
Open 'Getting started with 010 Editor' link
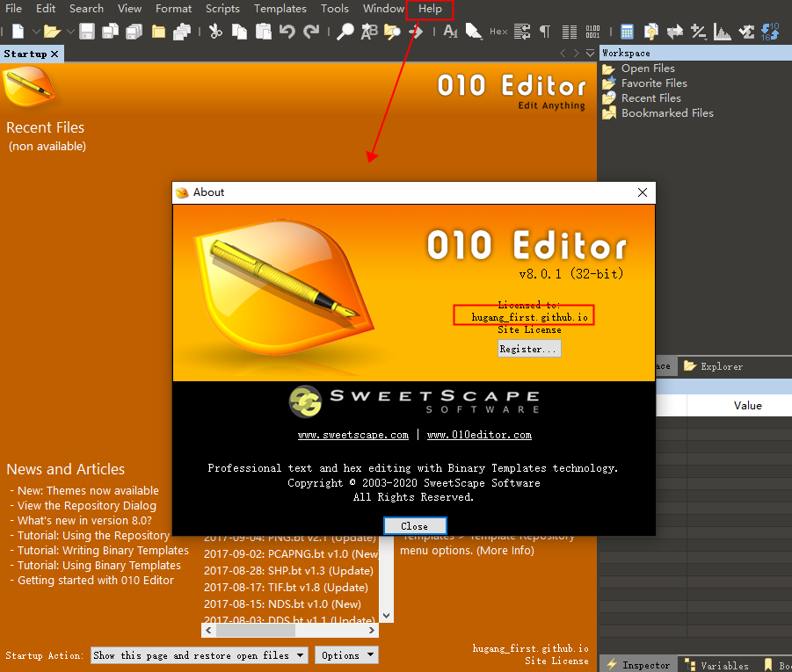(x=96, y=581)
